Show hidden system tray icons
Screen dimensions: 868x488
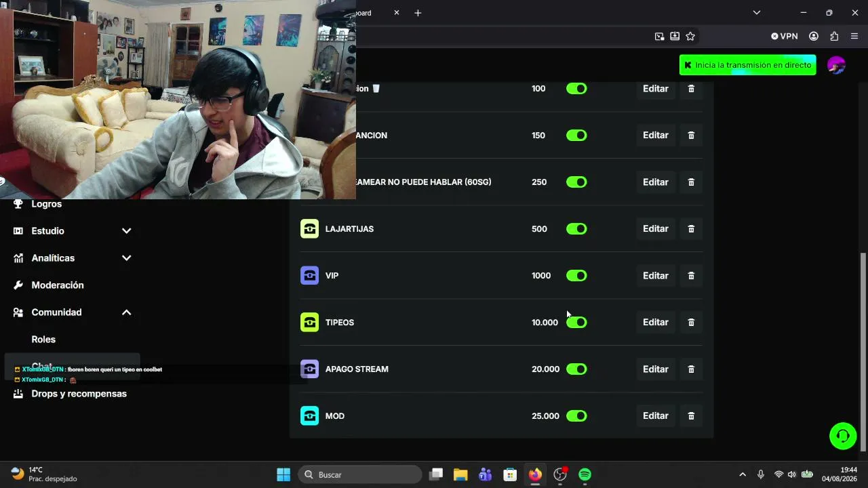coord(743,474)
